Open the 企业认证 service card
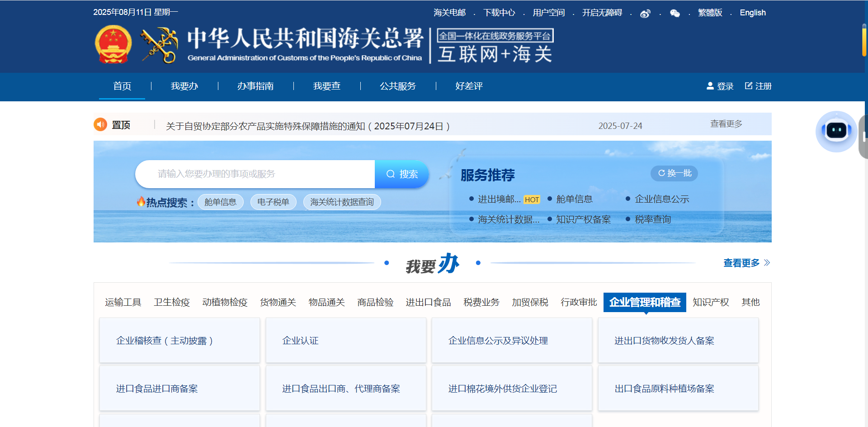 tap(346, 341)
